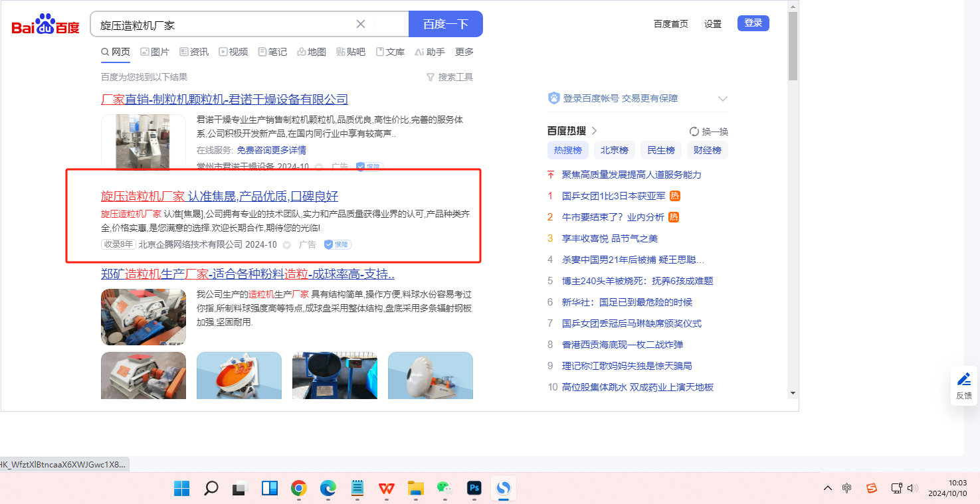Show hidden system tray icons
The image size is (980, 504).
coord(828,489)
